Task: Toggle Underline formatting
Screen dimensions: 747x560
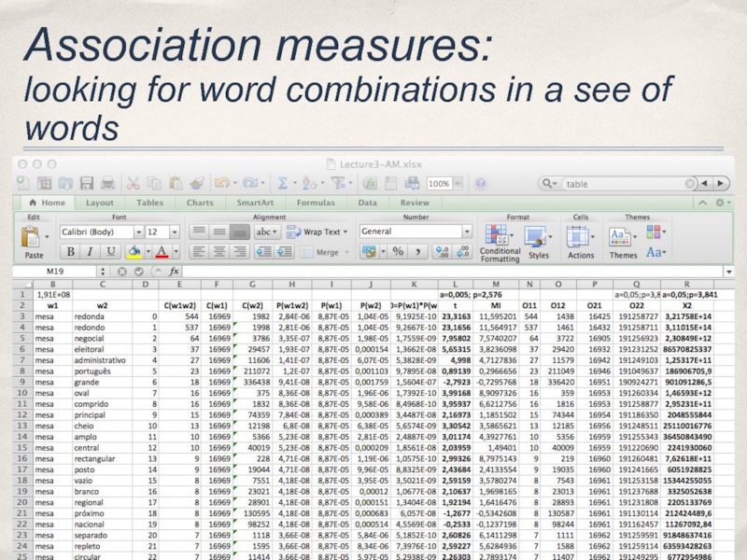Action: (111, 252)
